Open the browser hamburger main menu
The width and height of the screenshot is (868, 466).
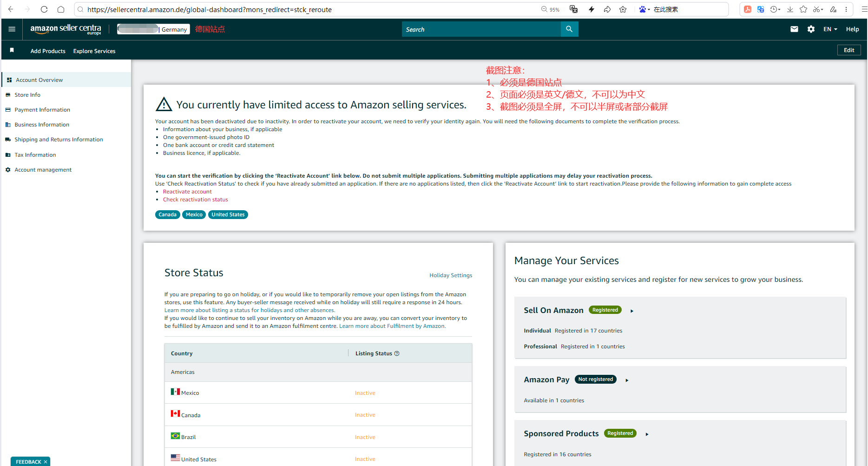tap(864, 9)
